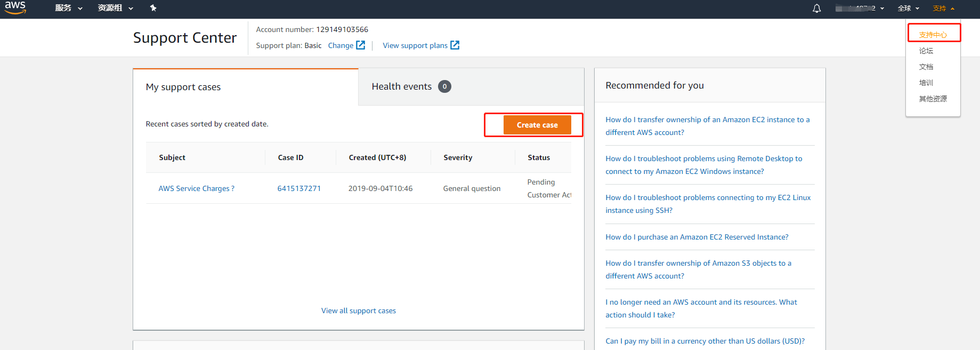
Task: Open the purchase EC2 Reserved Instance article
Action: click(697, 237)
